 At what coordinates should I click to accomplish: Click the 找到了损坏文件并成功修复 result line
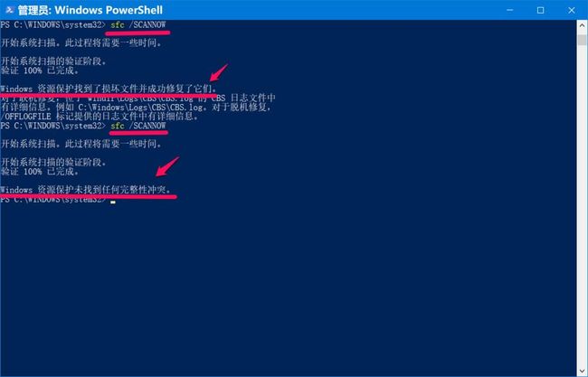click(x=109, y=89)
